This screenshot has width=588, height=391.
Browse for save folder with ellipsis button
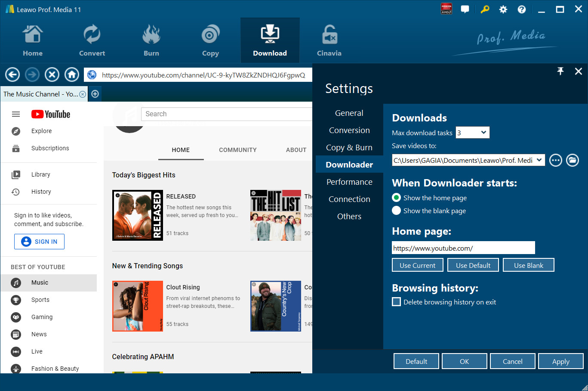point(556,161)
